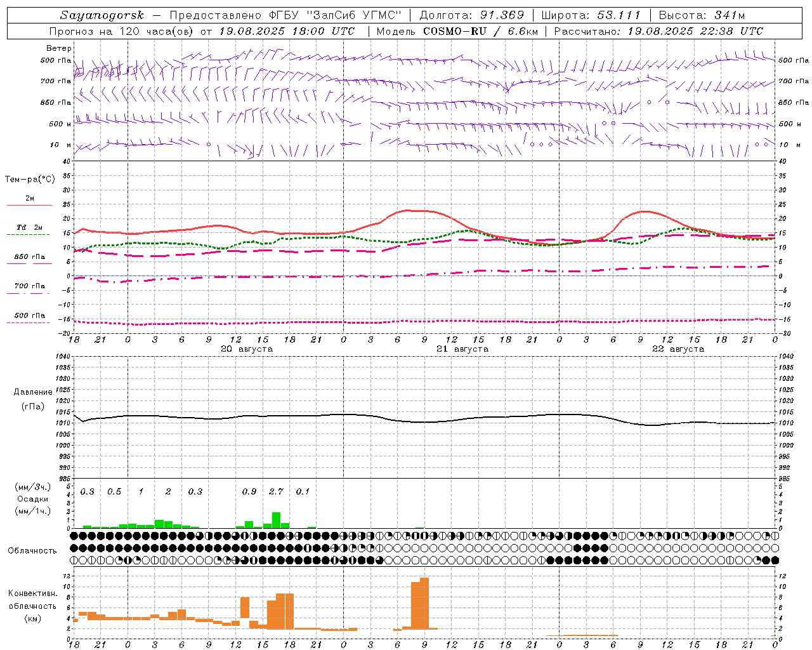Click the 'Td 2м' dew point legend entry

tap(30, 227)
